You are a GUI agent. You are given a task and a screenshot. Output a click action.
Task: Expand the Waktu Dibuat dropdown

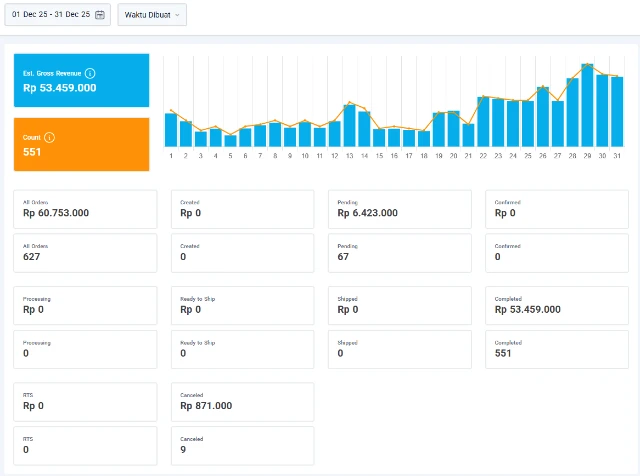coord(151,14)
